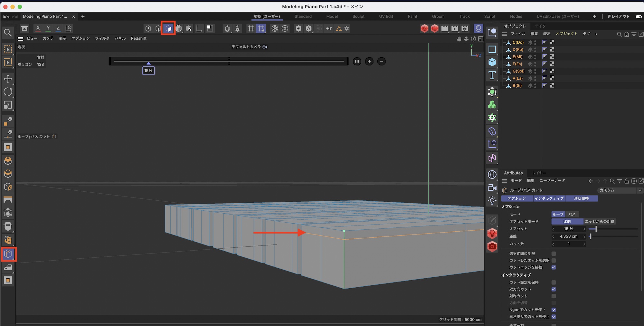The height and width of the screenshot is (326, 644).
Task: Switch to the Sculpt layout tab
Action: [358, 16]
